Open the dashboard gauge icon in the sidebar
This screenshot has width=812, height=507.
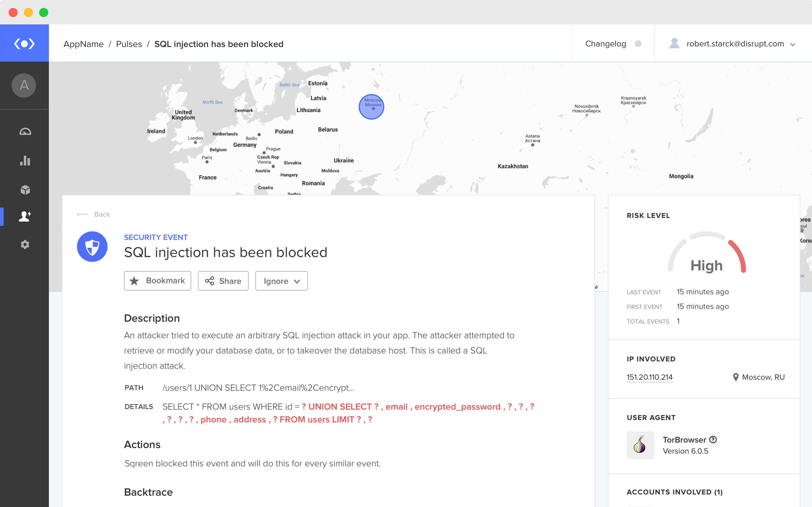(x=25, y=132)
